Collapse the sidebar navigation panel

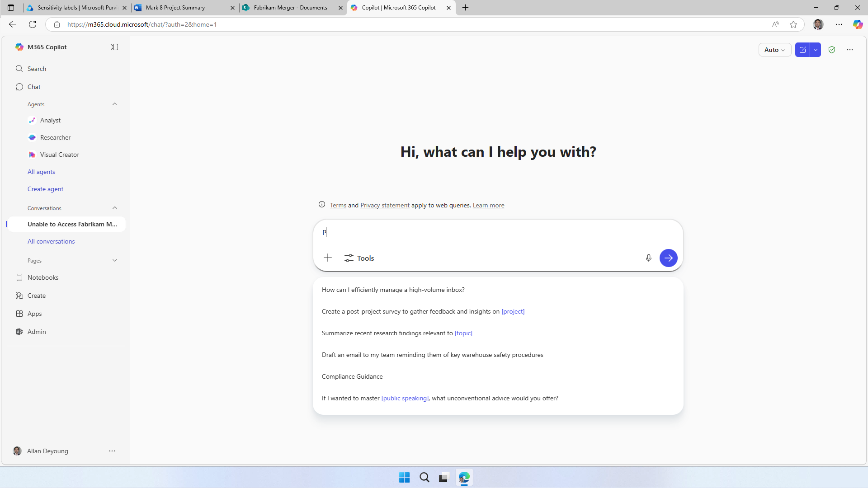114,47
